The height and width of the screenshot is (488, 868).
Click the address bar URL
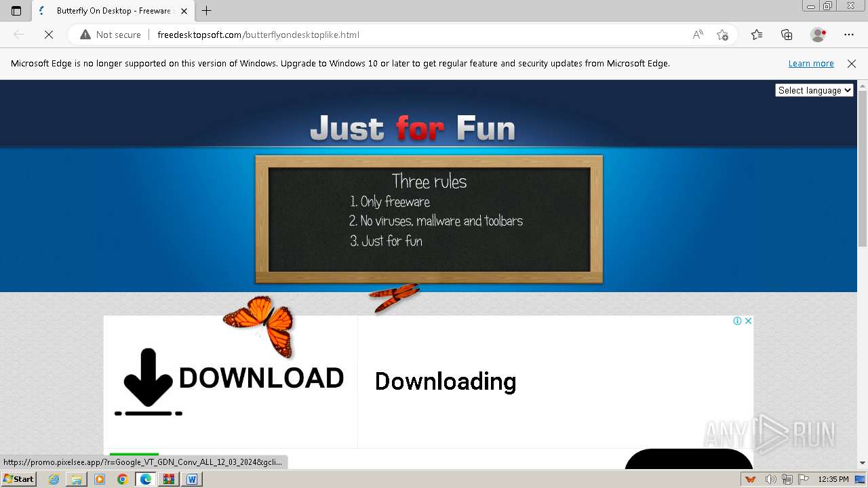click(258, 35)
